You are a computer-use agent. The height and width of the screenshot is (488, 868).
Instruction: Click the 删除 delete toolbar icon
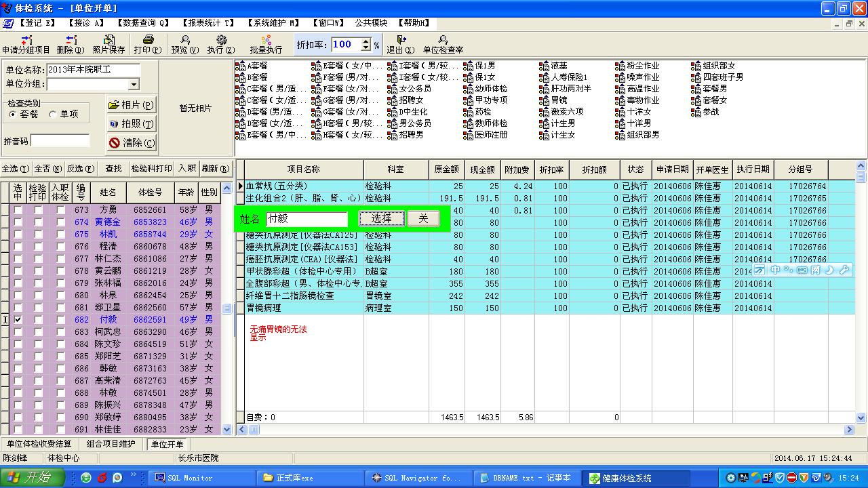pos(70,40)
